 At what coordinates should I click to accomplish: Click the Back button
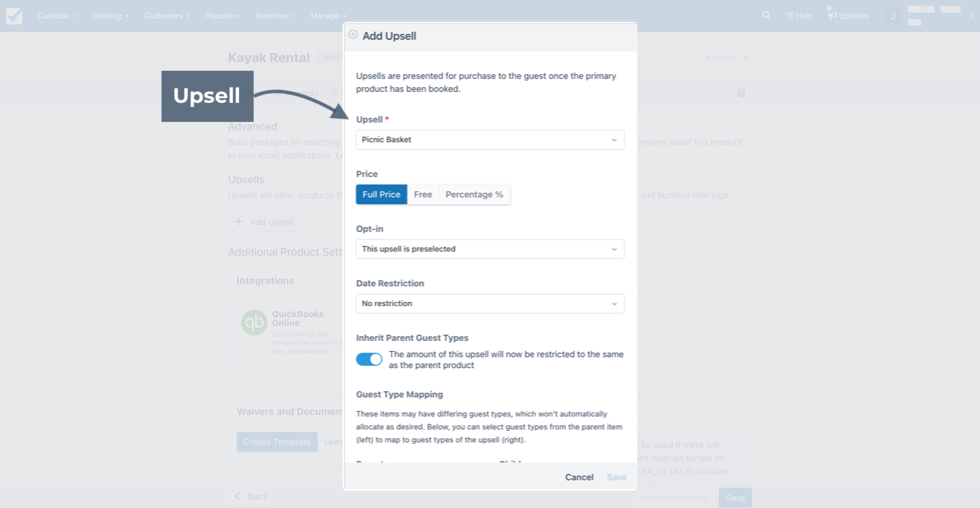pyautogui.click(x=251, y=496)
